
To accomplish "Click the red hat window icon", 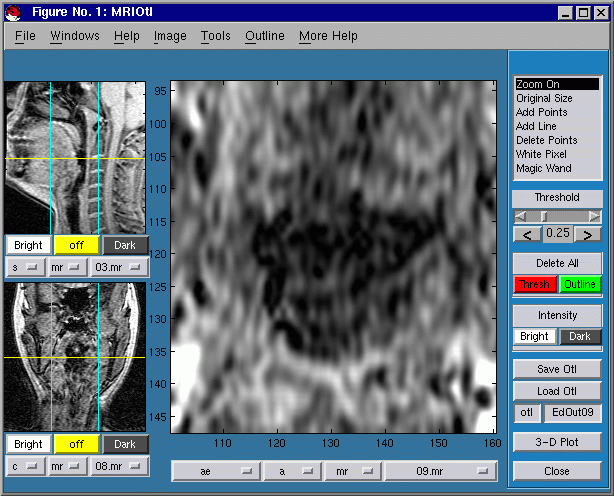I will 13,13.
